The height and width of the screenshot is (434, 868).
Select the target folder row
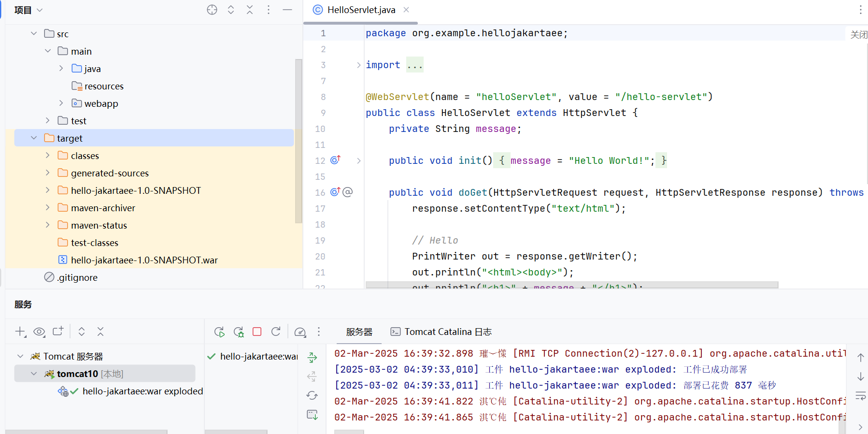(x=154, y=138)
